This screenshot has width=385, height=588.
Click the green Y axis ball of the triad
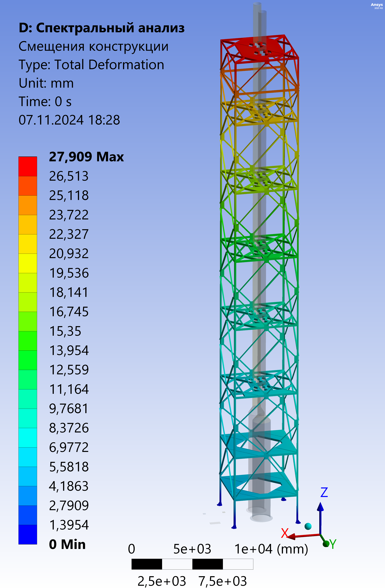pos(326,544)
